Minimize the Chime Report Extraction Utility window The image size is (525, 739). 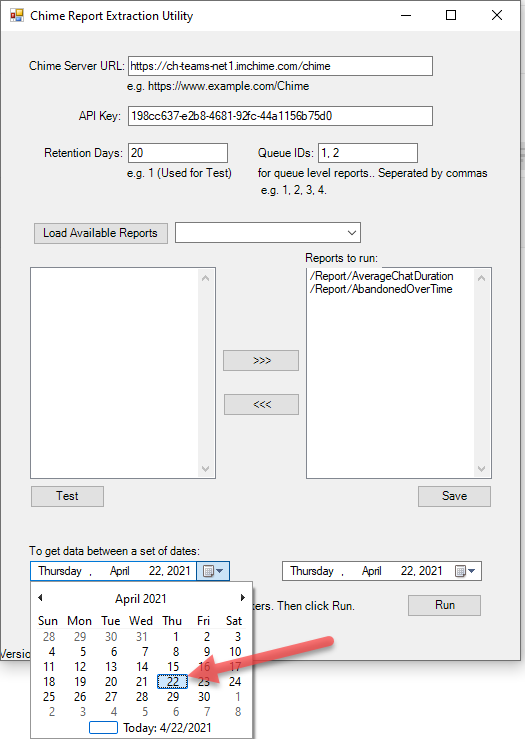[406, 15]
